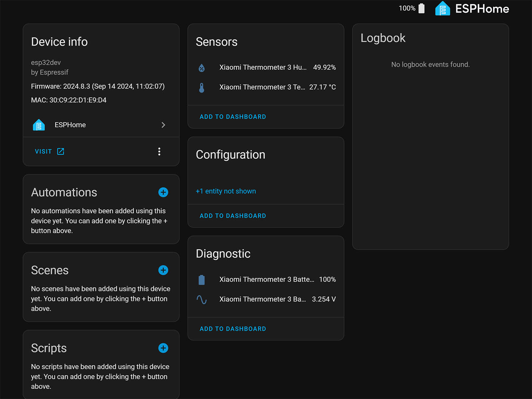Click ADD TO DASHBOARD under Configuration
Image resolution: width=532 pixels, height=399 pixels.
(233, 215)
